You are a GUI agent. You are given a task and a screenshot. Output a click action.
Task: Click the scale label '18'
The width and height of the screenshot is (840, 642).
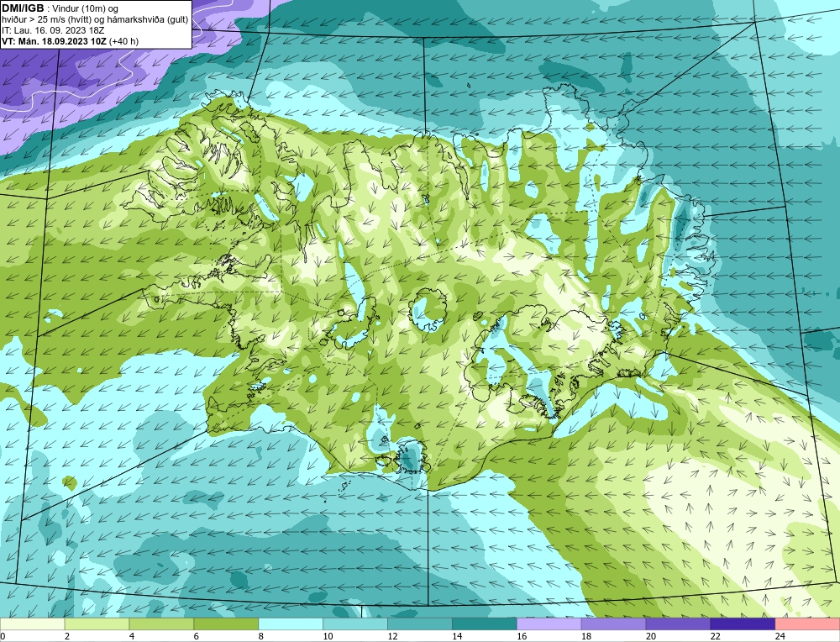586,636
